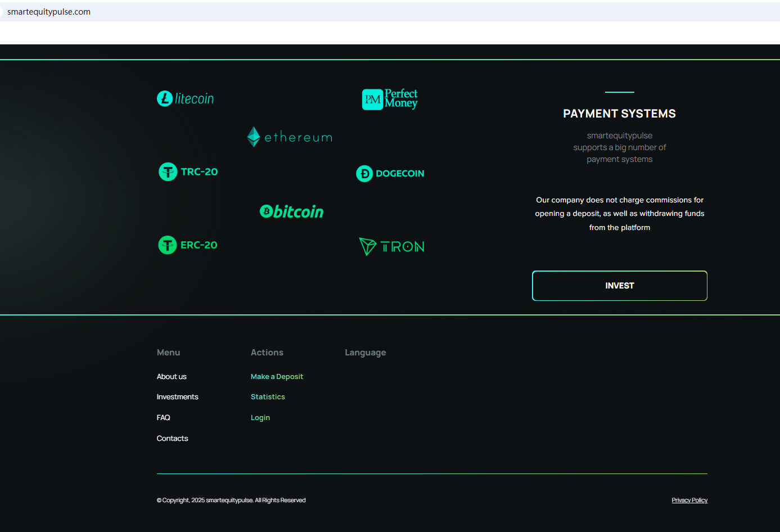This screenshot has height=532, width=780.
Task: Open the FAQ footer link
Action: click(163, 418)
